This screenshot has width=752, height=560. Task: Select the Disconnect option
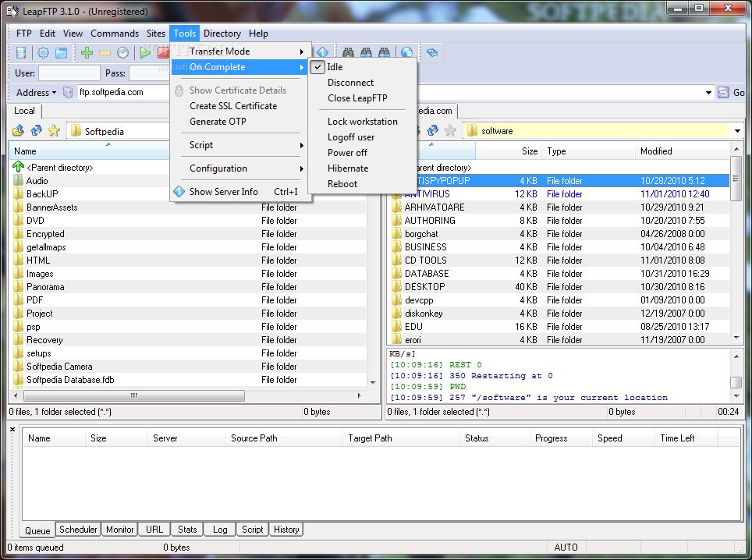point(362,83)
